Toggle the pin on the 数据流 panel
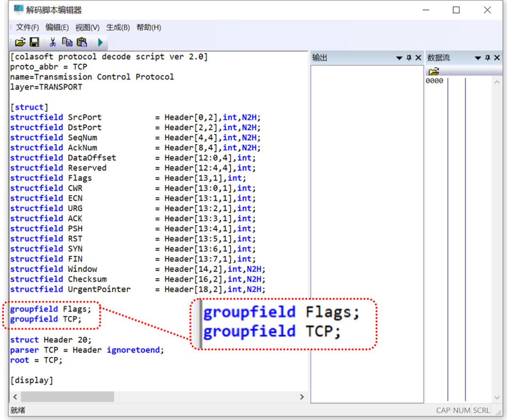This screenshot has height=420, width=507. coord(487,58)
